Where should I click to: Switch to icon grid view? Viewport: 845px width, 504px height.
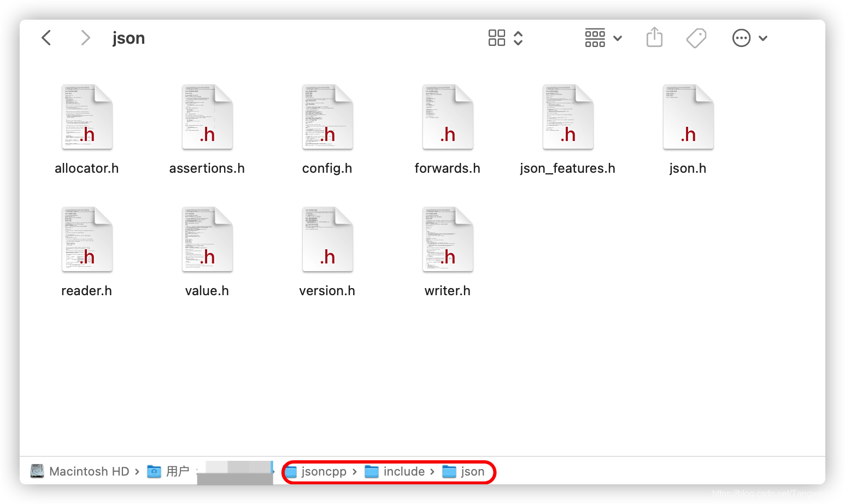click(497, 38)
